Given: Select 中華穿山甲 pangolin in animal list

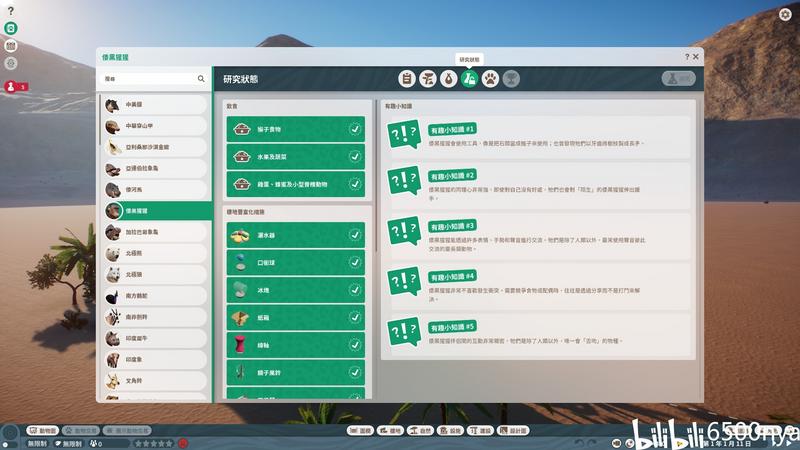Looking at the screenshot, I should pos(156,126).
